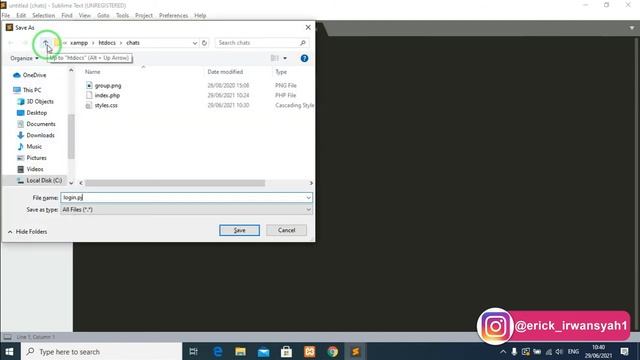Open Sublime Text Edit menu
This screenshot has width=640, height=360.
click(21, 16)
